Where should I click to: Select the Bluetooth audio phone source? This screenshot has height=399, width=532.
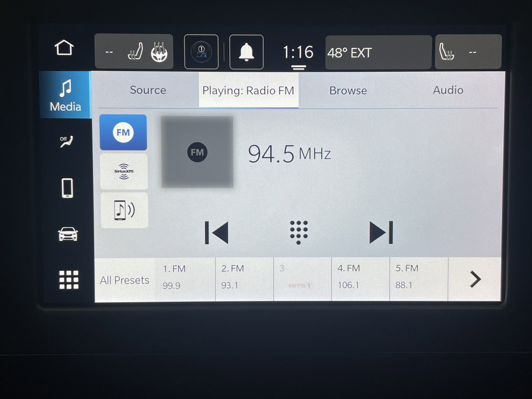pyautogui.click(x=124, y=210)
